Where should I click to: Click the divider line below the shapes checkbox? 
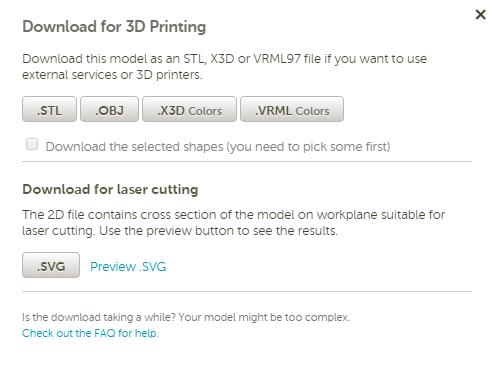click(x=247, y=162)
